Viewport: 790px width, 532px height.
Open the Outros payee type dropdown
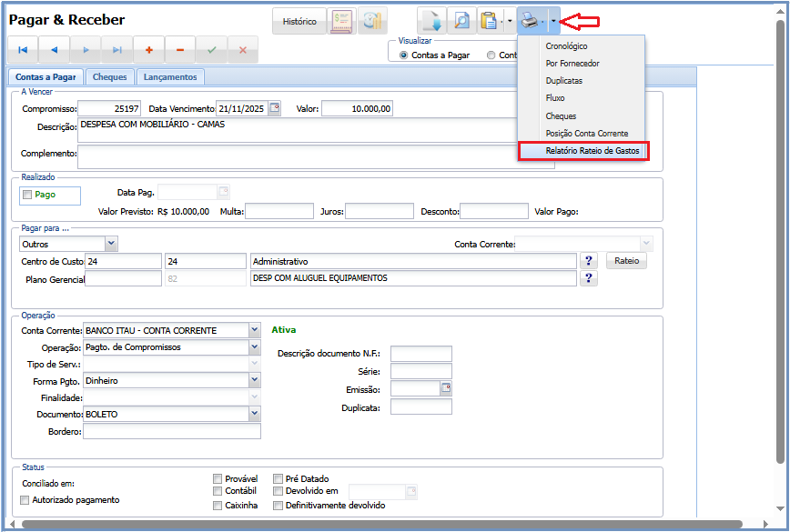(x=111, y=244)
